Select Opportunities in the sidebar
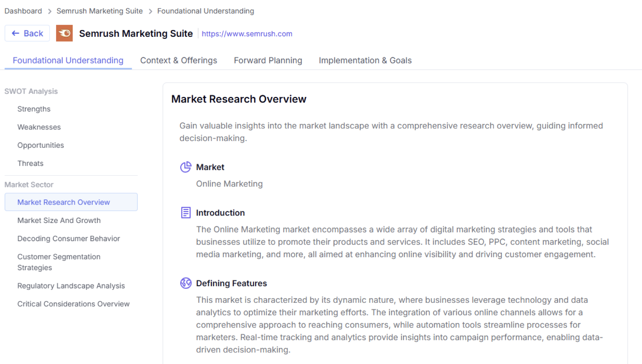This screenshot has height=364, width=642. point(40,145)
